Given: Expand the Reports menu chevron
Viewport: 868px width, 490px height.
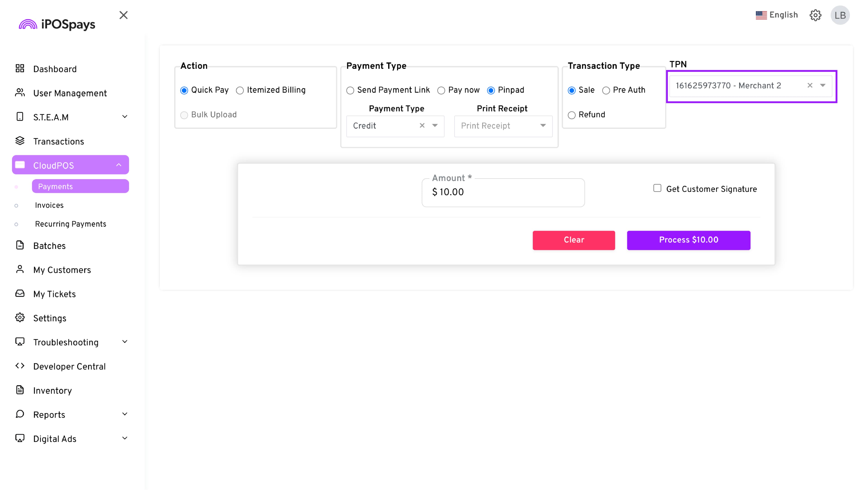Looking at the screenshot, I should (x=125, y=414).
